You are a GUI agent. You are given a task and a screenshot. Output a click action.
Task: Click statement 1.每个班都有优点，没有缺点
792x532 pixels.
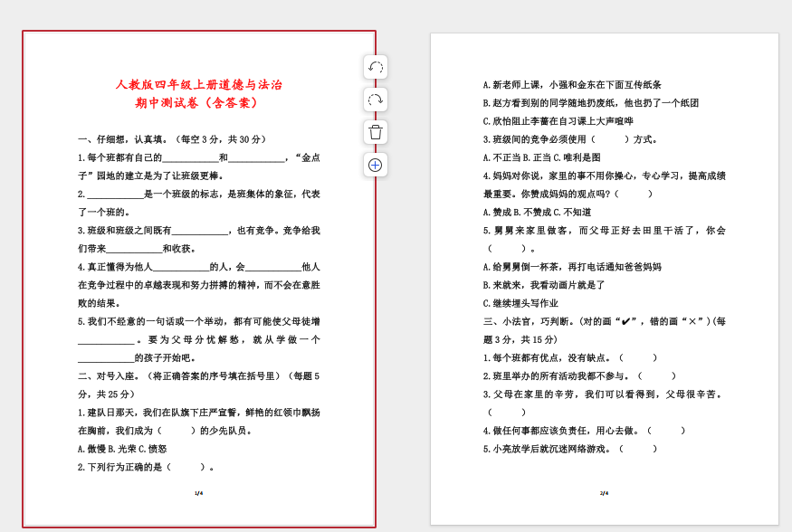pyautogui.click(x=570, y=357)
